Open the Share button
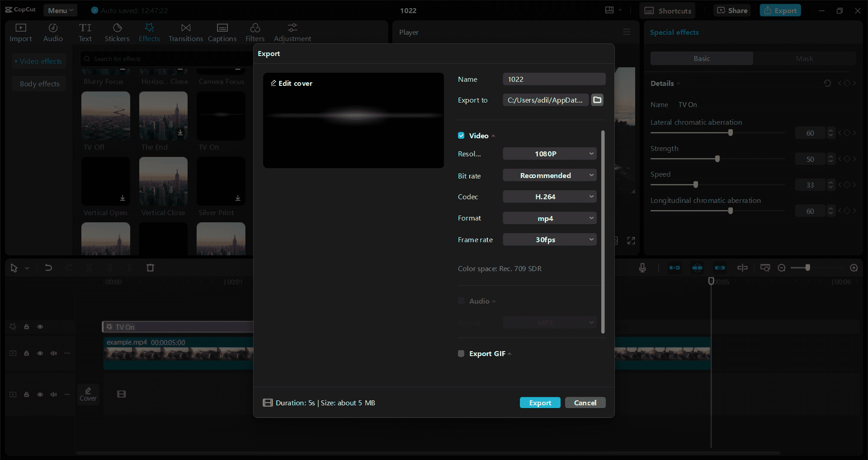Viewport: 868px width, 460px height. point(732,10)
